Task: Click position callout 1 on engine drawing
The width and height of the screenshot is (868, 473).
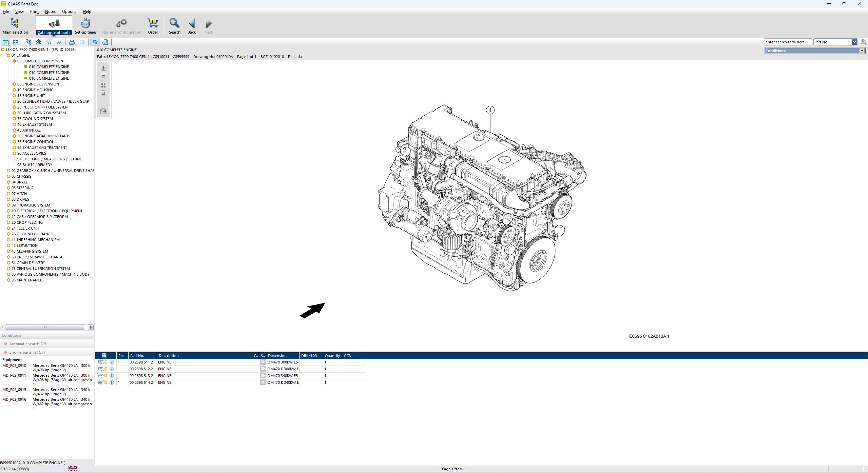Action: pos(490,110)
